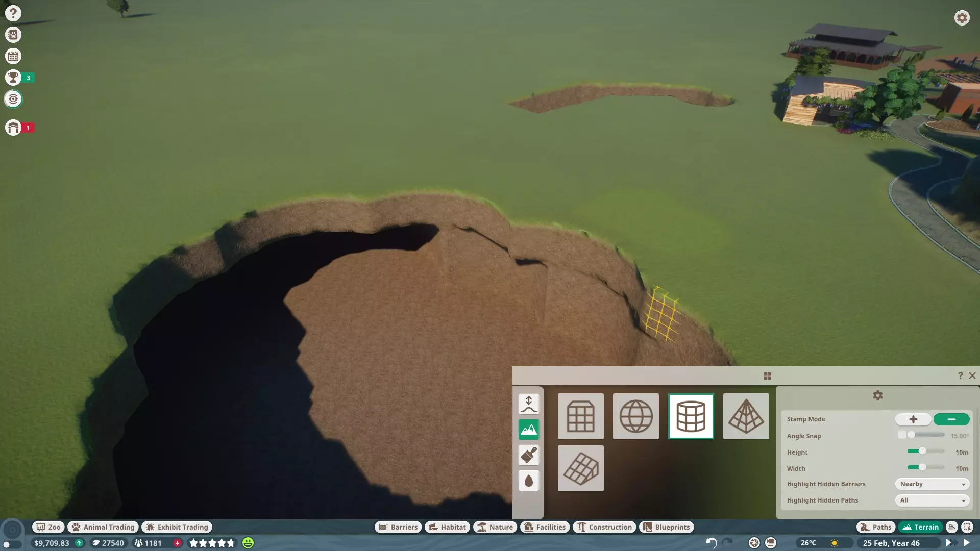Click the stamp Height slider

point(925,452)
